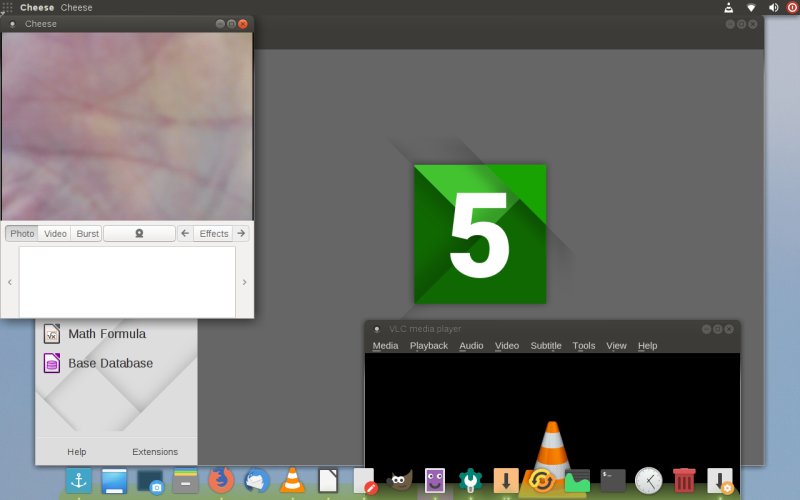Go to previous effects page arrow
This screenshot has width=800, height=500.
pos(185,233)
